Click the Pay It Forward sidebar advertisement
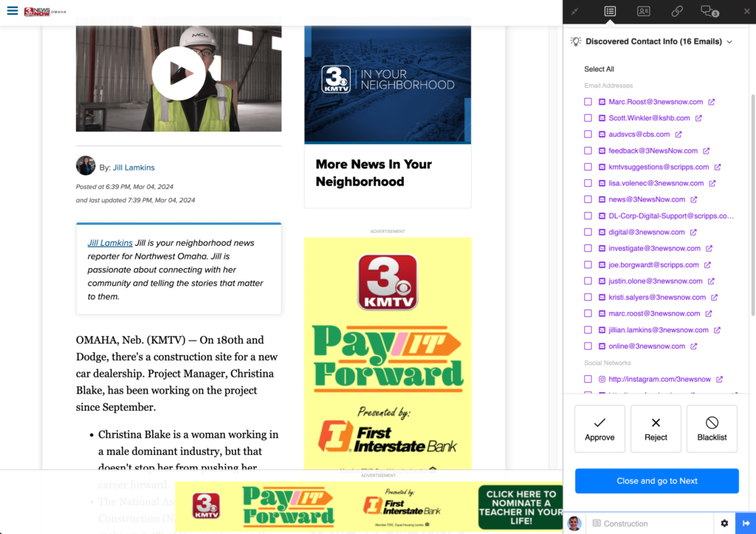Image resolution: width=756 pixels, height=534 pixels. (388, 353)
